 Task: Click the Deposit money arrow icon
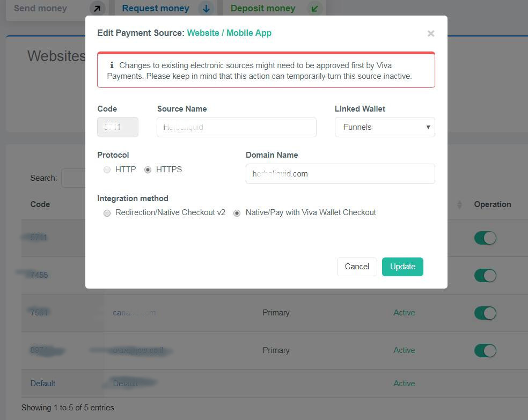pyautogui.click(x=316, y=9)
